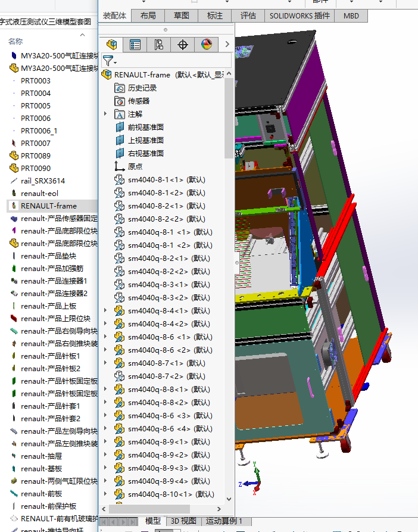418x532 pixels.
Task: Switch to the 装配体 ribbon tab
Action: coord(114,15)
